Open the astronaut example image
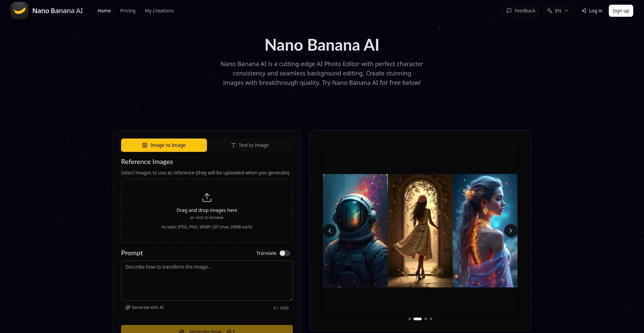This screenshot has width=644, height=333. click(356, 231)
